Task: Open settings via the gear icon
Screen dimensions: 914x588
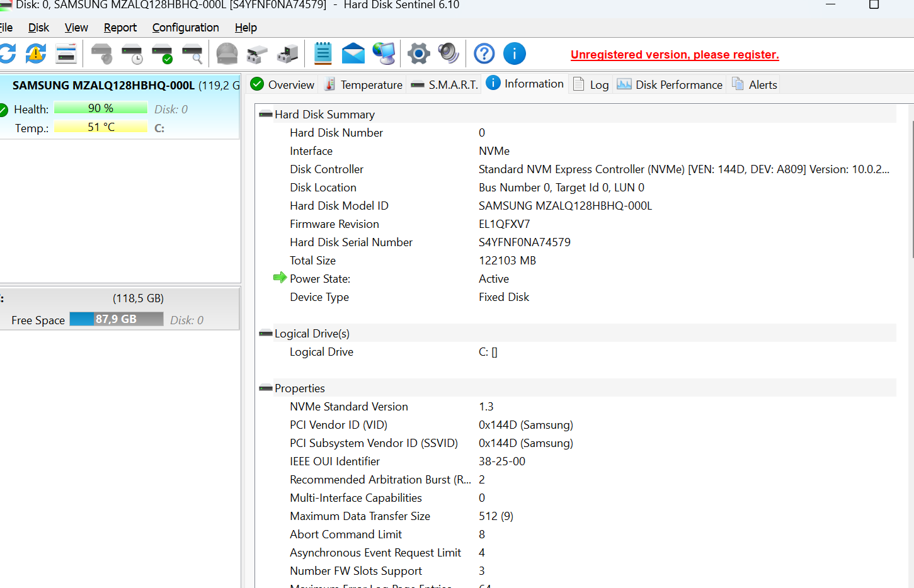Action: pos(418,54)
